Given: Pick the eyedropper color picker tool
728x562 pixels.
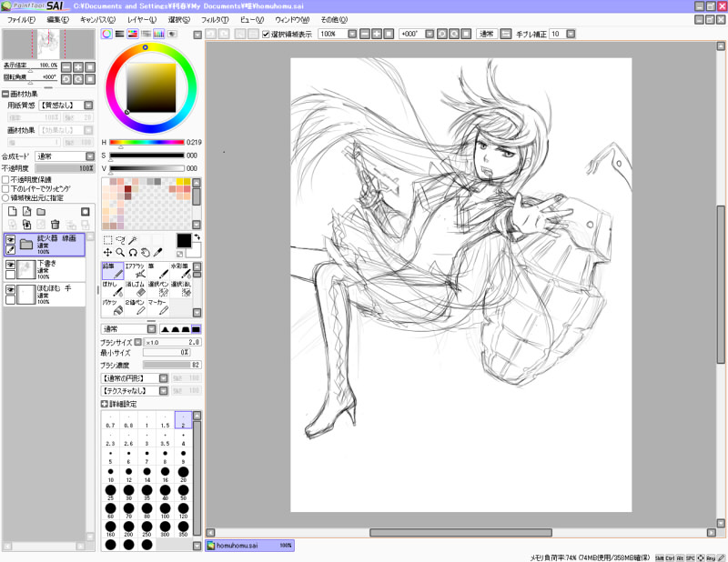Looking at the screenshot, I should coord(157,253).
